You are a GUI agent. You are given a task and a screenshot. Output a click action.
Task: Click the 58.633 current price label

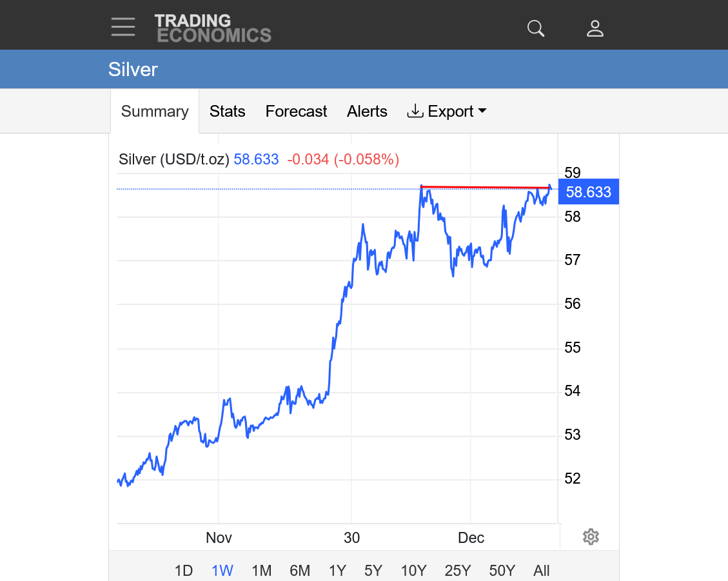pos(588,192)
